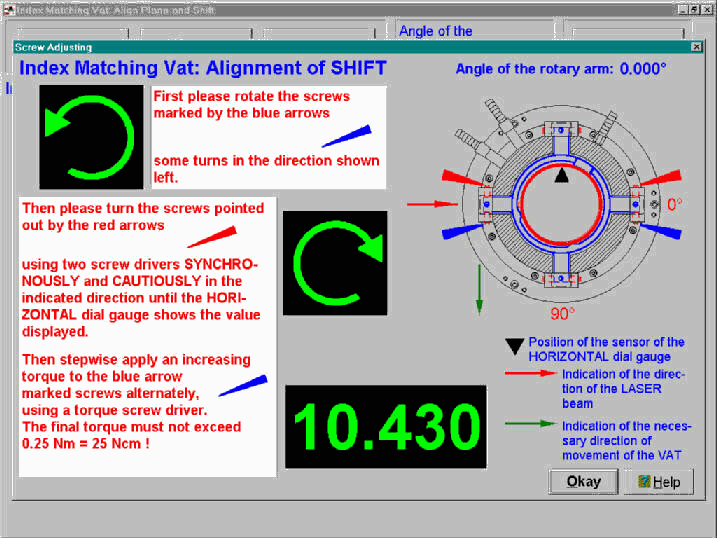Click the rotary arm angle value 0.000°
The width and height of the screenshot is (717, 538).
tap(643, 69)
